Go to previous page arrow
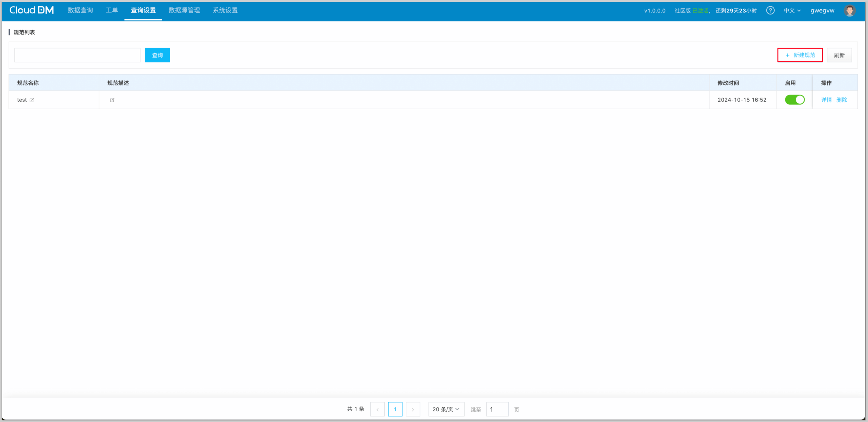 (x=378, y=409)
